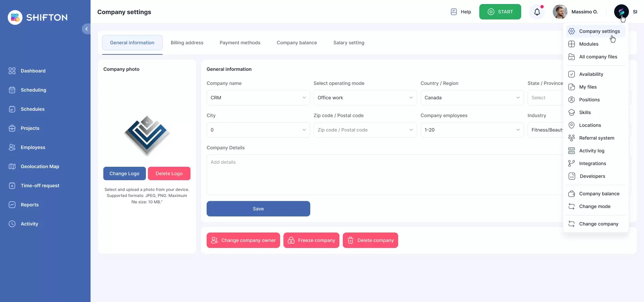Choose Modules from the company menu
This screenshot has height=302, width=644.
tap(589, 44)
